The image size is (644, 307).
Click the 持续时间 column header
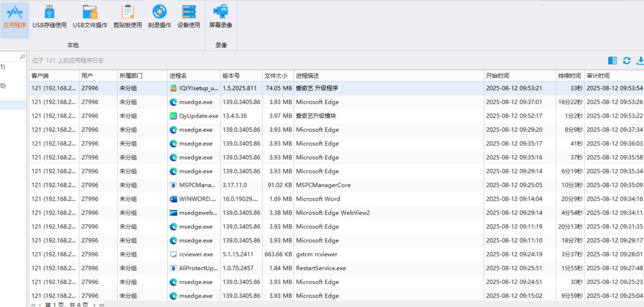(569, 76)
